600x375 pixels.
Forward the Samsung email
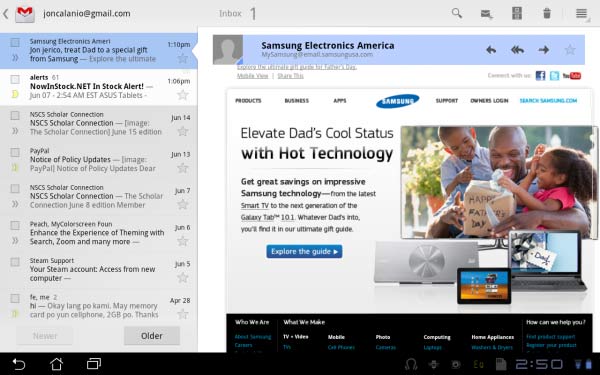pos(544,50)
